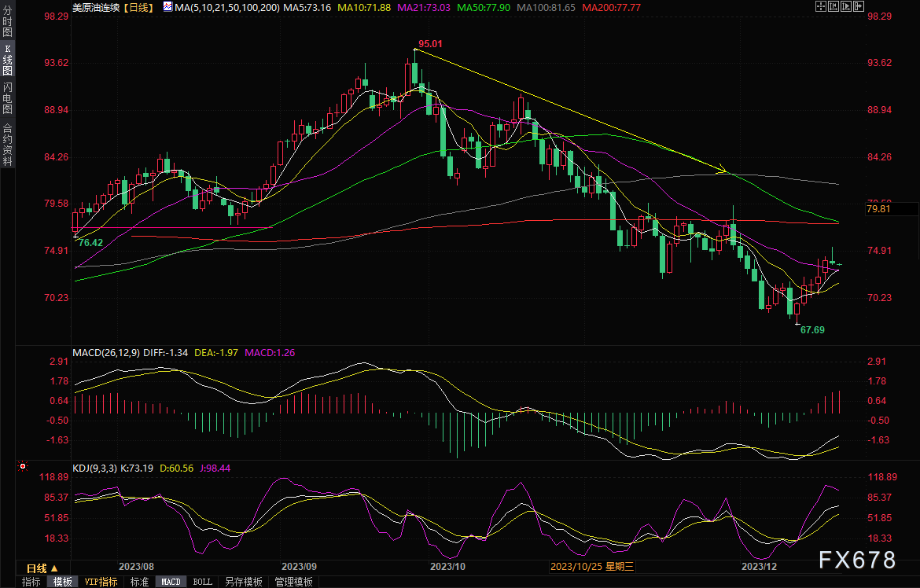
Task: Switch to the 指标 tab
Action: tap(31, 582)
